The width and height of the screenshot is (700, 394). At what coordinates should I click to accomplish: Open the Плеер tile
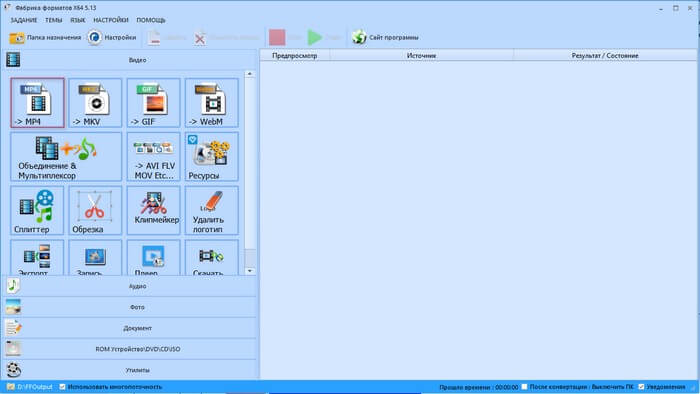click(154, 257)
